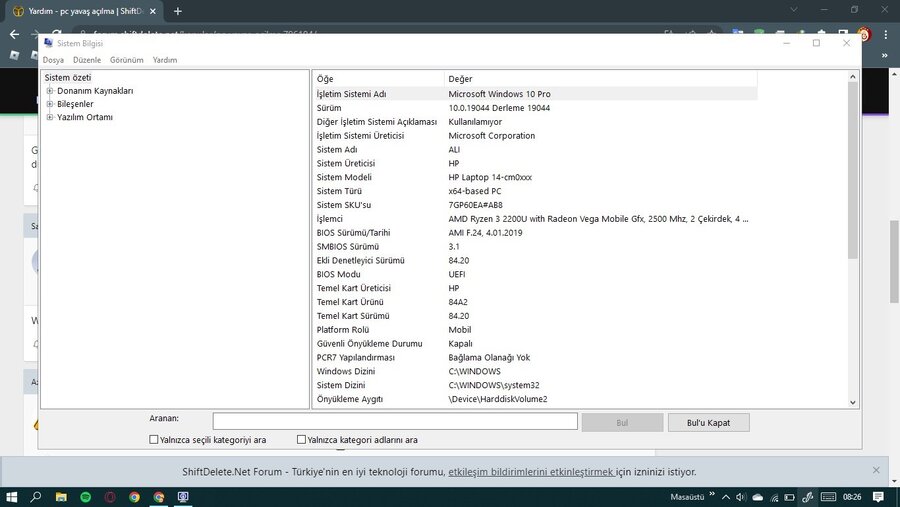This screenshot has width=900, height=507.
Task: Close the ShiftDelete Yardım browser tab
Action: tap(153, 11)
